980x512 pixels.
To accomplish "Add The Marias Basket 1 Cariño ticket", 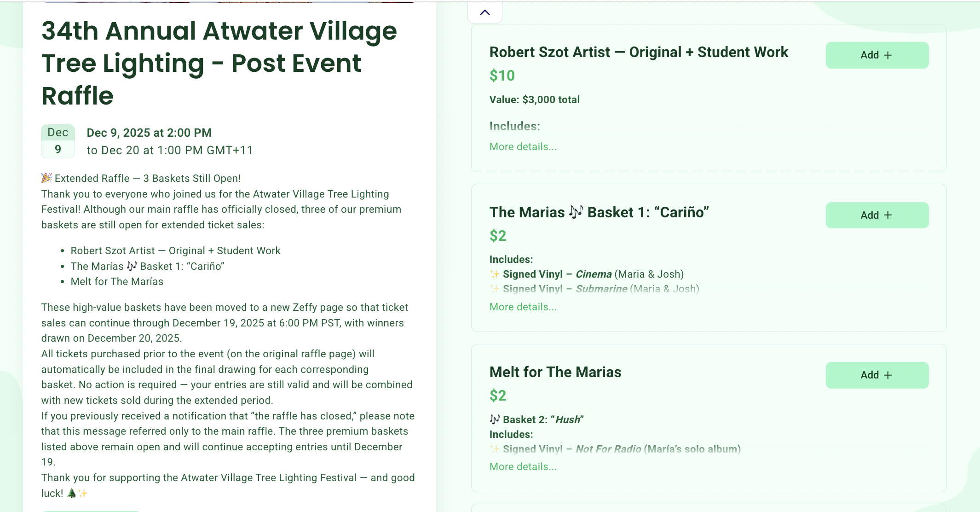I will point(877,215).
